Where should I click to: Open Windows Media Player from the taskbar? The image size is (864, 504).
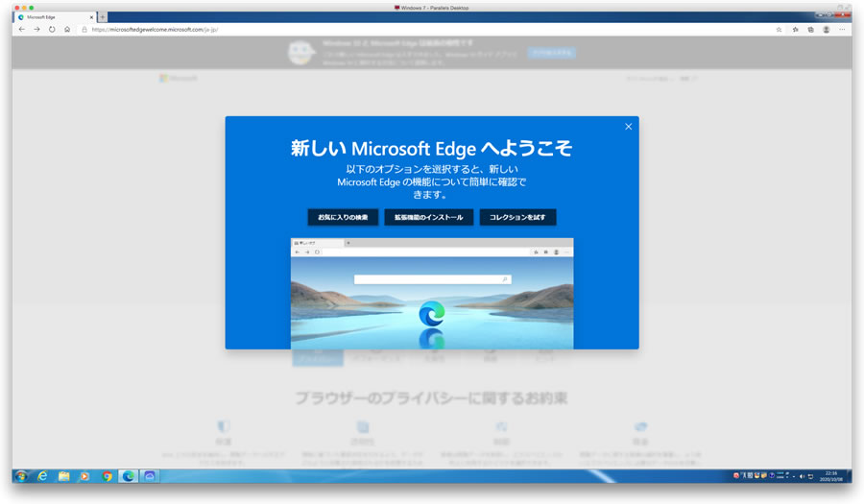click(x=84, y=476)
